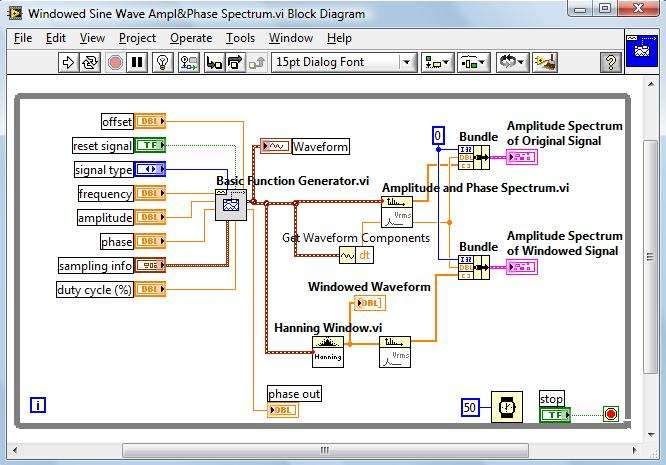Click the Step Out button

pyautogui.click(x=257, y=62)
